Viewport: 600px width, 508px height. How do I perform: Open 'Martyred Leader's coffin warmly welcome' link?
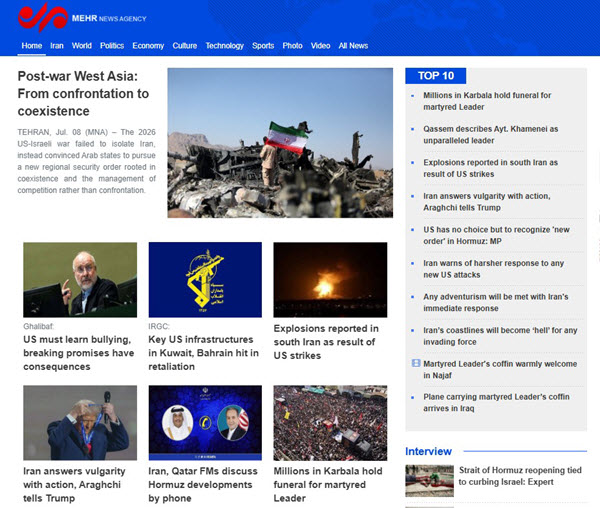pos(500,370)
